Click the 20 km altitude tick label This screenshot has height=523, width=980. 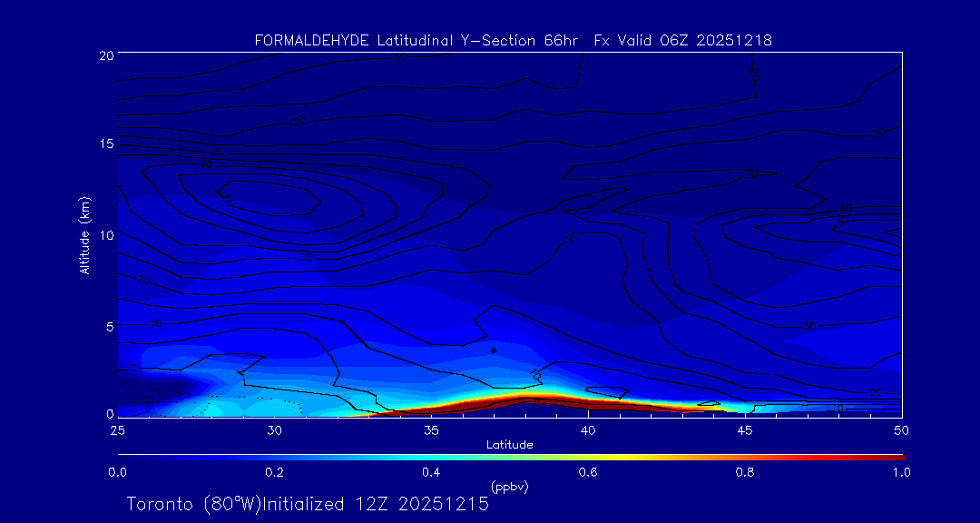[x=105, y=54]
